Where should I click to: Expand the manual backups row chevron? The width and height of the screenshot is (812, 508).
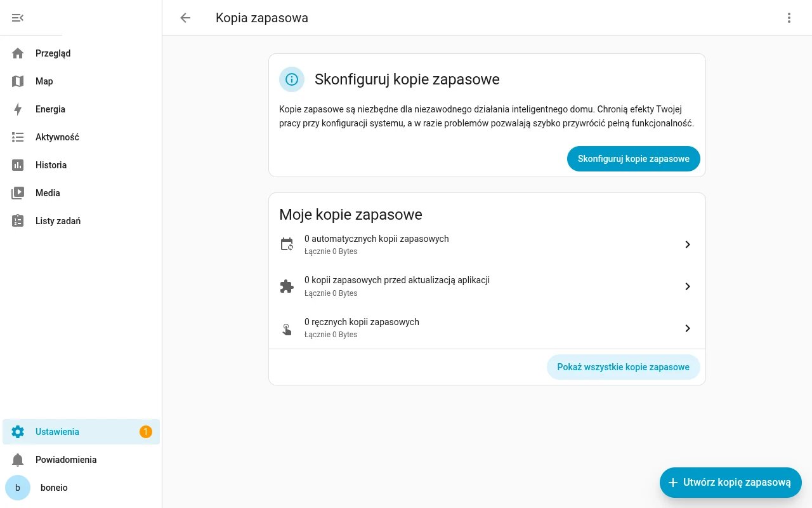coord(688,328)
